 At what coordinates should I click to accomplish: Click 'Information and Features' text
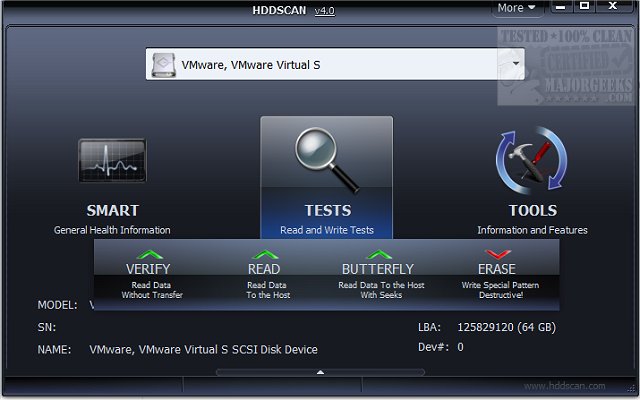pyautogui.click(x=532, y=230)
